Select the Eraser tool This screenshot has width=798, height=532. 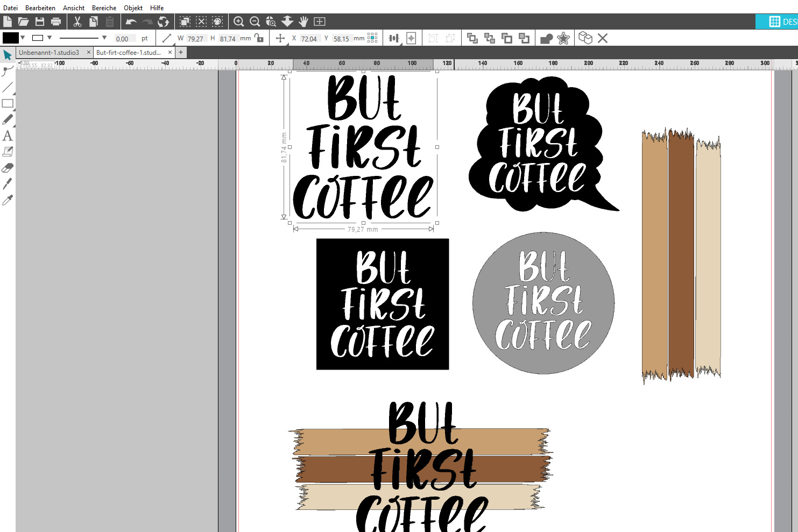click(8, 168)
